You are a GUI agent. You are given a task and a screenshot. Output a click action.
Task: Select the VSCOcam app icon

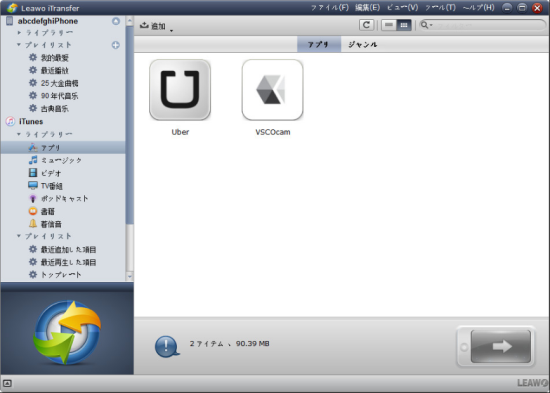(x=273, y=90)
